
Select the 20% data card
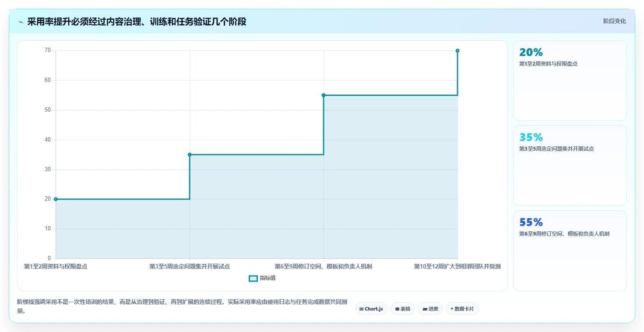point(570,81)
